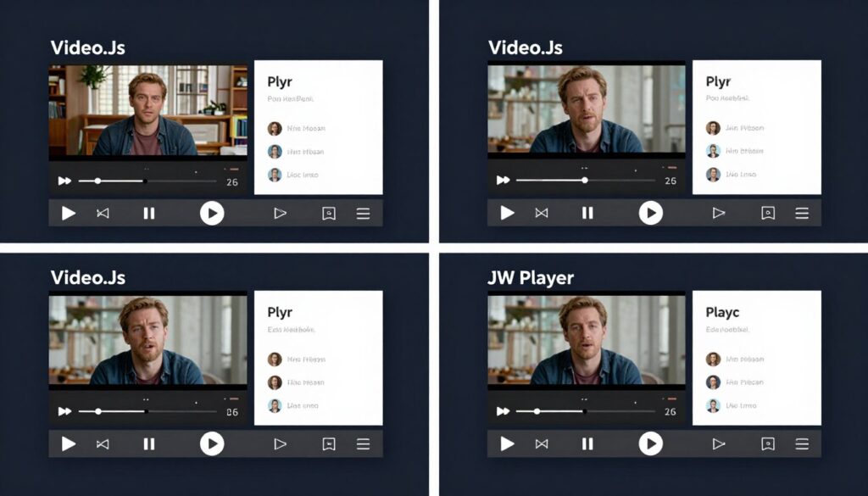Click circled play button in JW Player toolbar
This screenshot has height=496, width=868.
pyautogui.click(x=651, y=443)
